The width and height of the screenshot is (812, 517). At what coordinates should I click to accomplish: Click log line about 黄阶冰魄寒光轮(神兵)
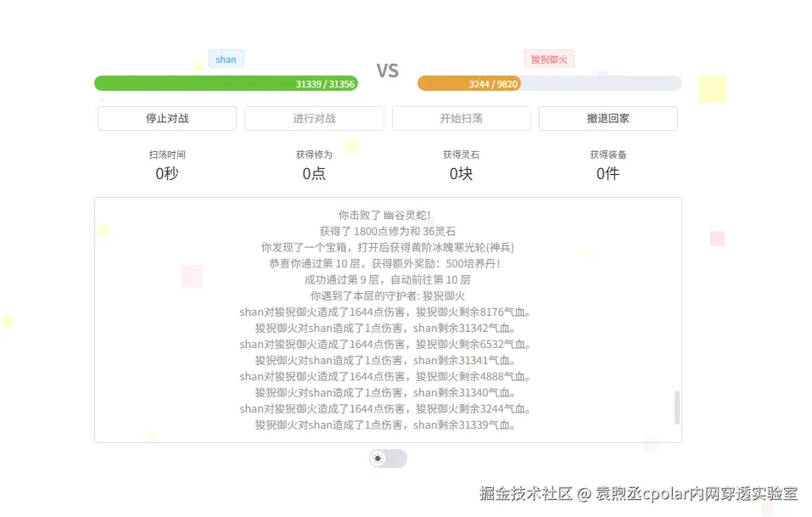388,247
